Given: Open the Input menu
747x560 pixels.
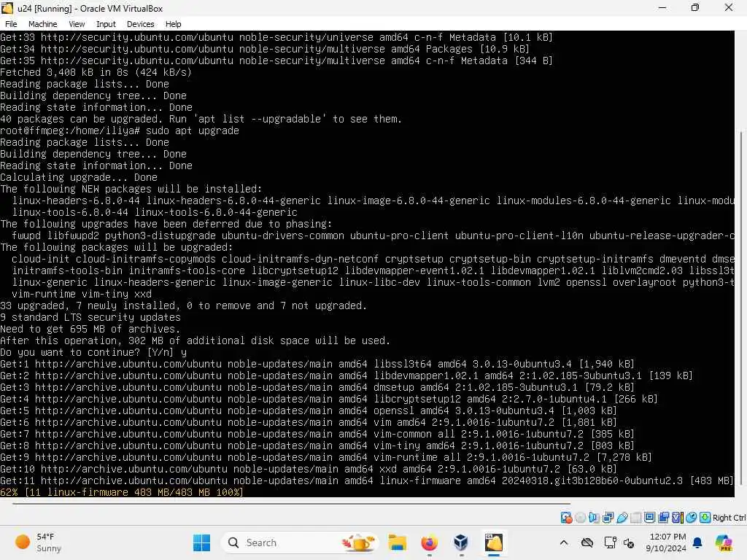Looking at the screenshot, I should (x=106, y=24).
